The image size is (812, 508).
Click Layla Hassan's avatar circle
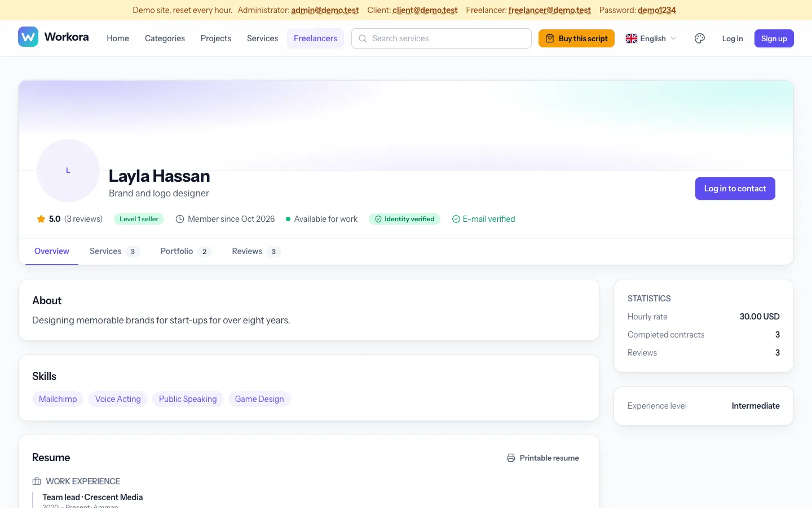click(x=68, y=170)
